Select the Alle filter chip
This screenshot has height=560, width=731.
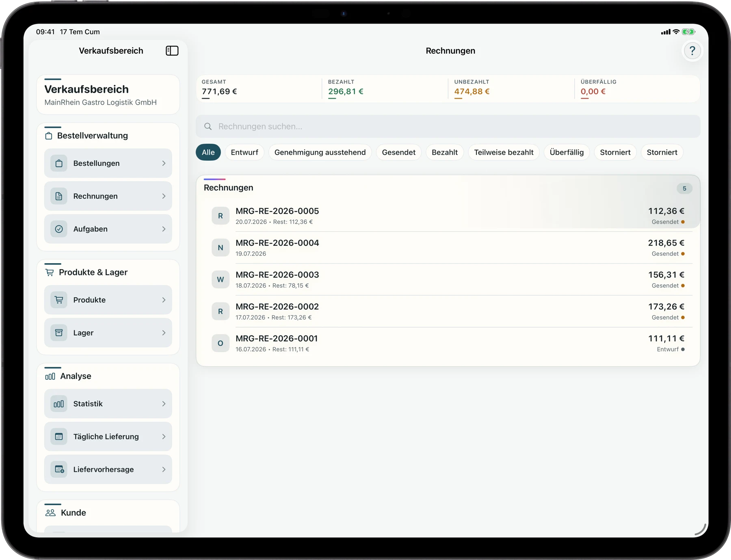(x=208, y=152)
